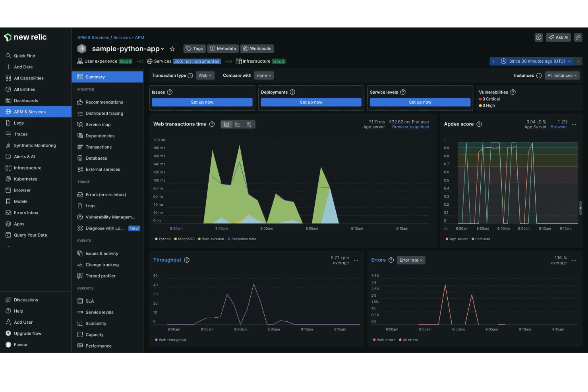The height and width of the screenshot is (392, 588).
Task: Switch Web transactions time to percentage view
Action: pos(249,124)
